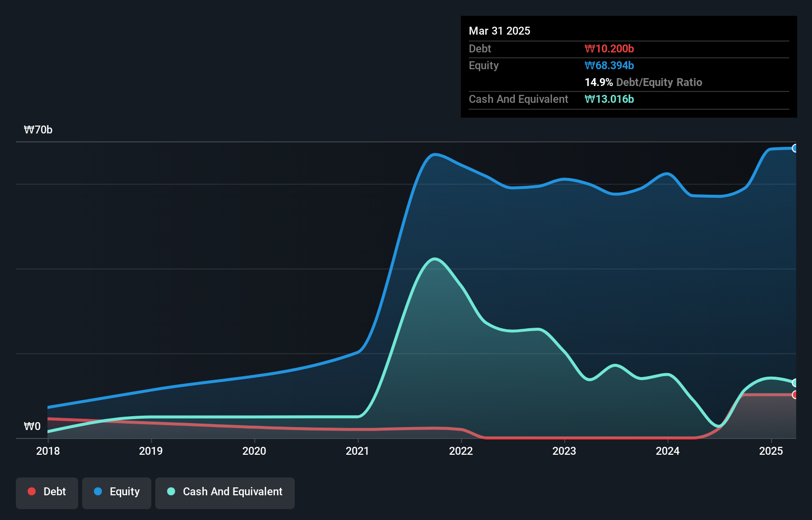Click the blue Equity legend dot
Screen dimensions: 812x520
coord(97,491)
